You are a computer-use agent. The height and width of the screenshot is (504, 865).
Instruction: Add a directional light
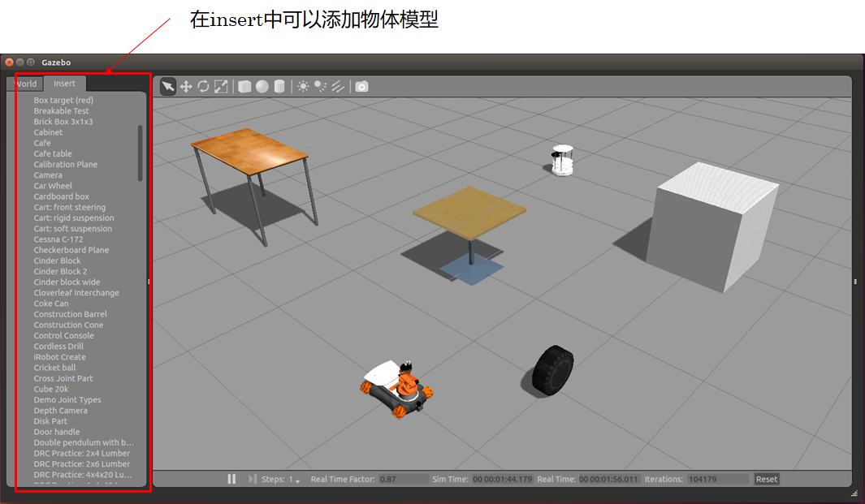click(337, 86)
